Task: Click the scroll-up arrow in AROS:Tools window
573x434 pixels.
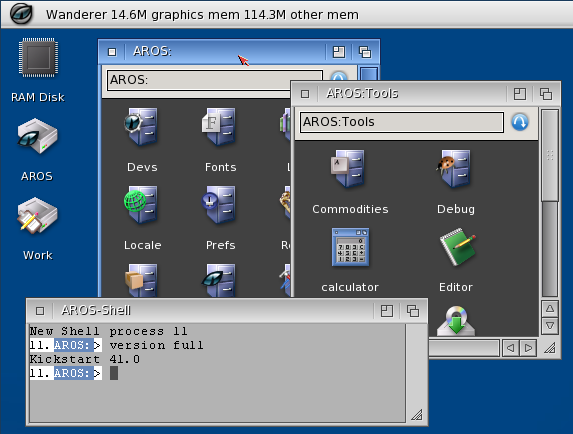Action: coord(550,309)
